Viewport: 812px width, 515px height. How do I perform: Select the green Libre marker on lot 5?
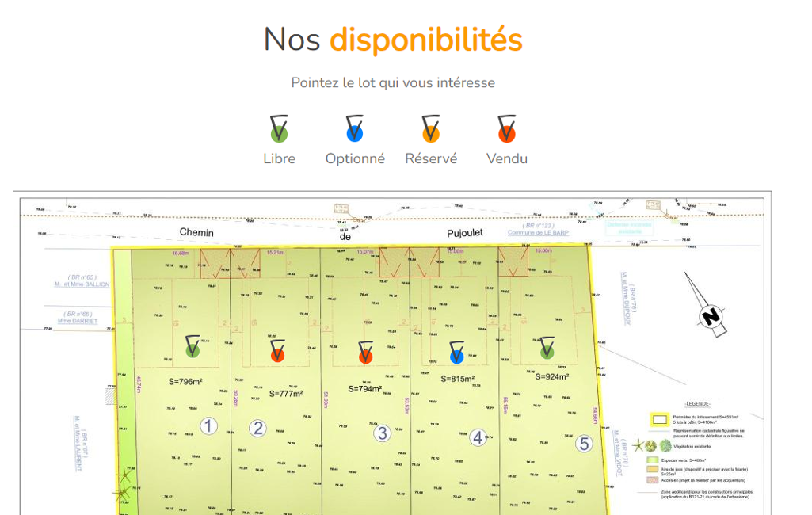tap(547, 347)
